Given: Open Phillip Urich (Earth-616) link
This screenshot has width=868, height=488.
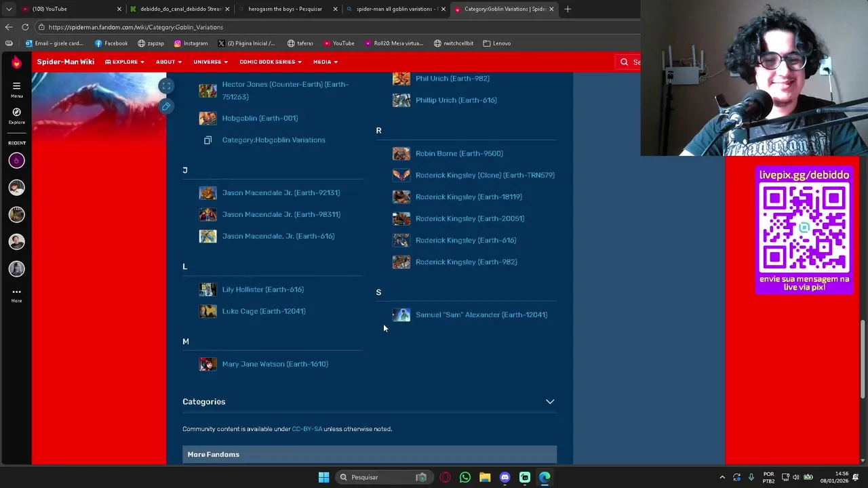Looking at the screenshot, I should [456, 100].
